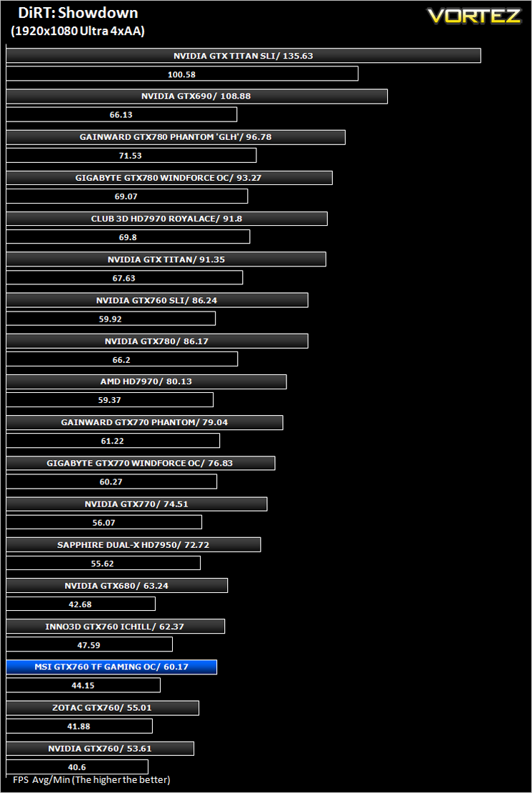Click the CLUB 3D HD7970 ROYALACE bar
532x793 pixels.
(166, 219)
